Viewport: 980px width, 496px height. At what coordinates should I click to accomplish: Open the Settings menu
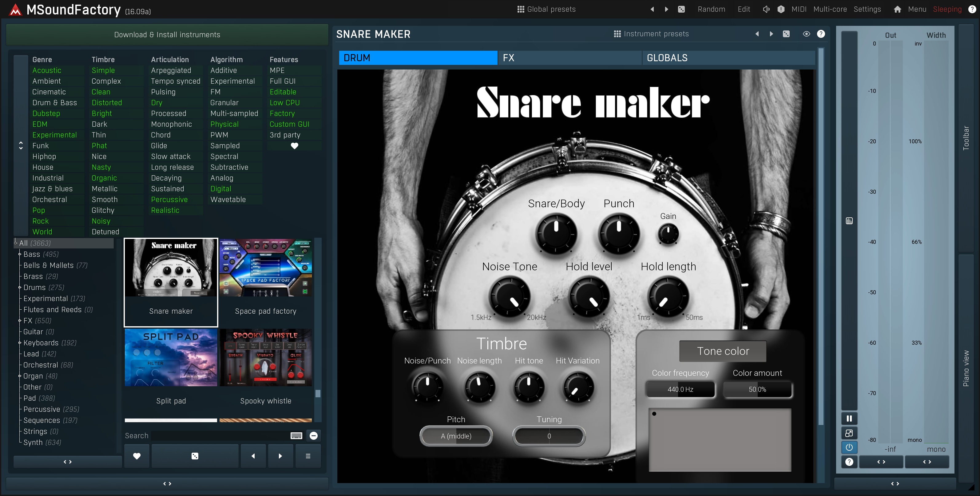867,9
